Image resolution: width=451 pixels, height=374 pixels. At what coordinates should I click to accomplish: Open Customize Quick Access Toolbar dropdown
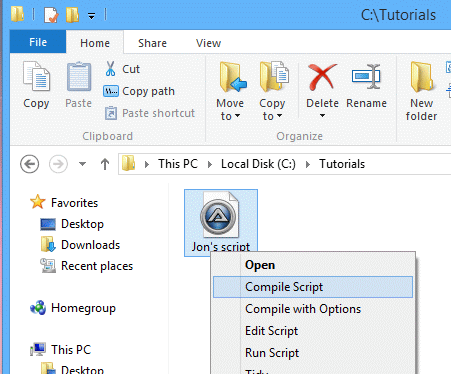[x=91, y=15]
